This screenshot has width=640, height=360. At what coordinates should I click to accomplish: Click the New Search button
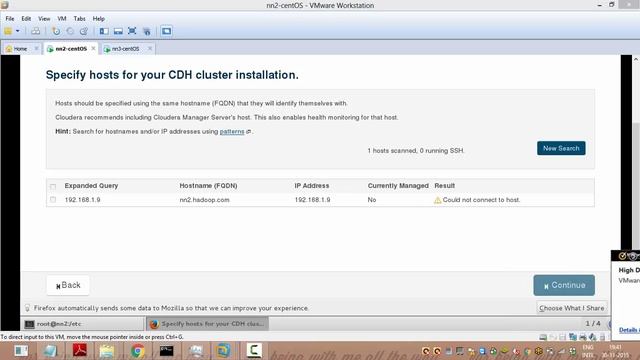[561, 148]
